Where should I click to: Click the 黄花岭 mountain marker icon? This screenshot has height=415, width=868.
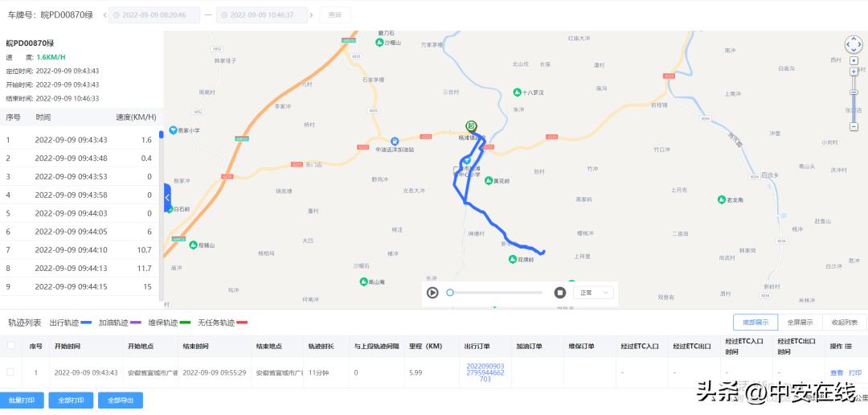489,181
